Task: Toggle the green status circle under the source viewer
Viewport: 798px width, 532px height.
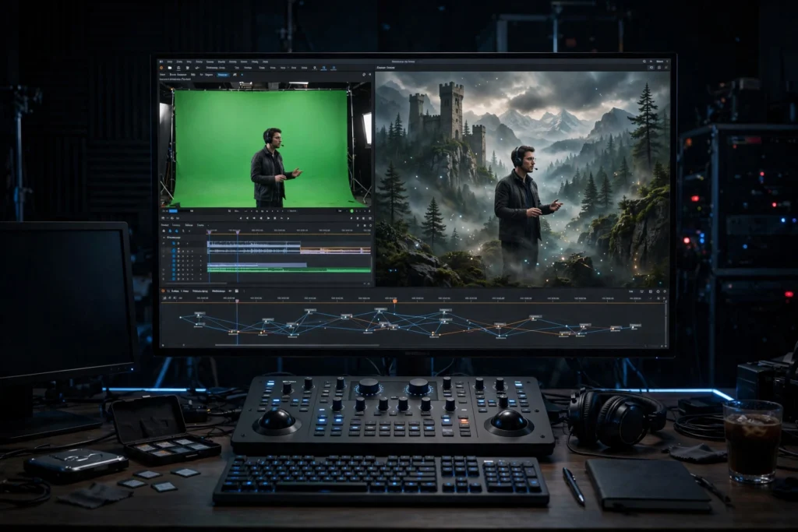Action: click(x=351, y=210)
